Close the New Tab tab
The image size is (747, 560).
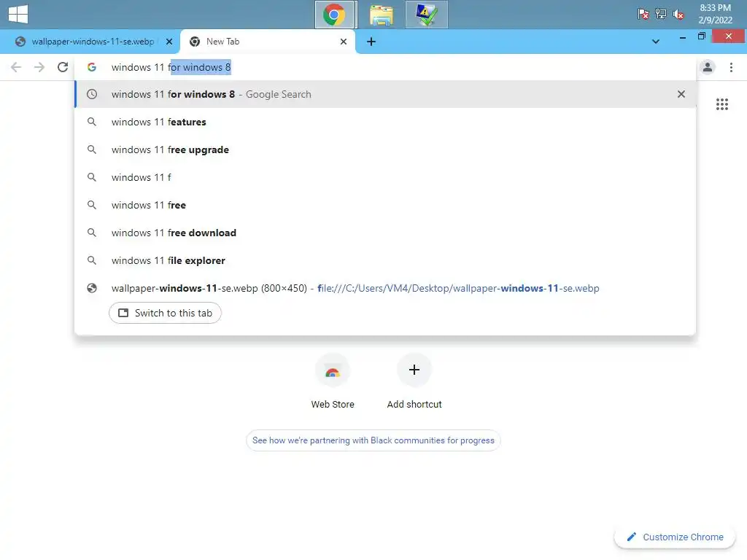(x=344, y=42)
